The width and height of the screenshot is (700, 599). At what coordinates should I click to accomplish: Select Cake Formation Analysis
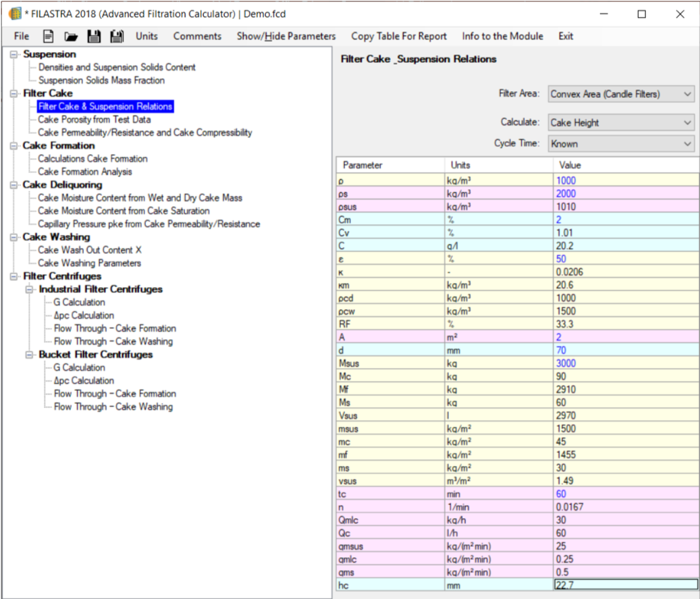click(85, 172)
